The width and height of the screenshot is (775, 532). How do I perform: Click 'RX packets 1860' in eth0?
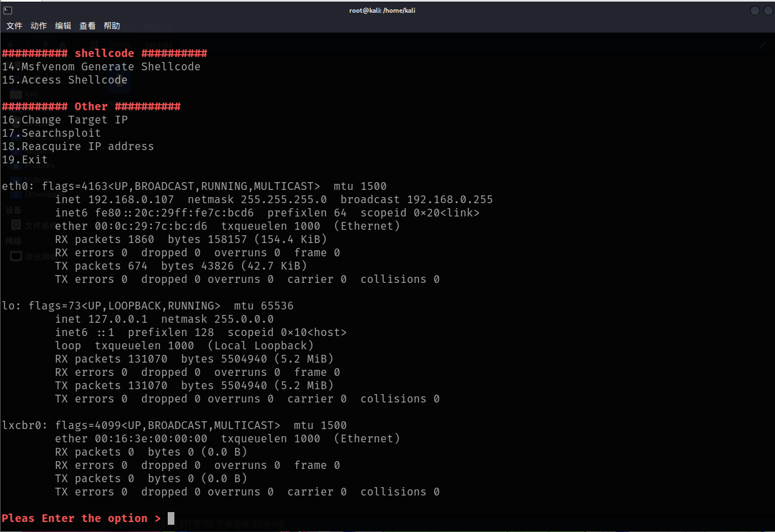coord(105,239)
